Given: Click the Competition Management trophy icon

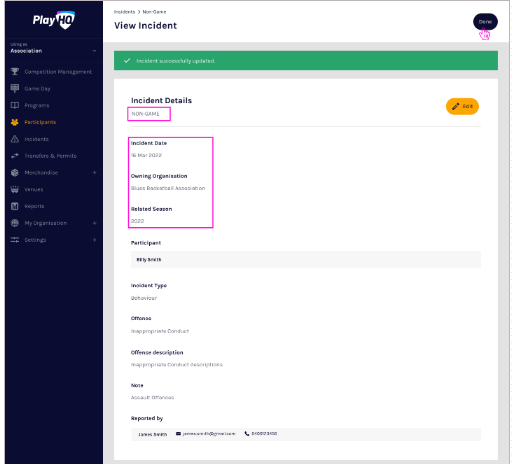Looking at the screenshot, I should point(15,71).
